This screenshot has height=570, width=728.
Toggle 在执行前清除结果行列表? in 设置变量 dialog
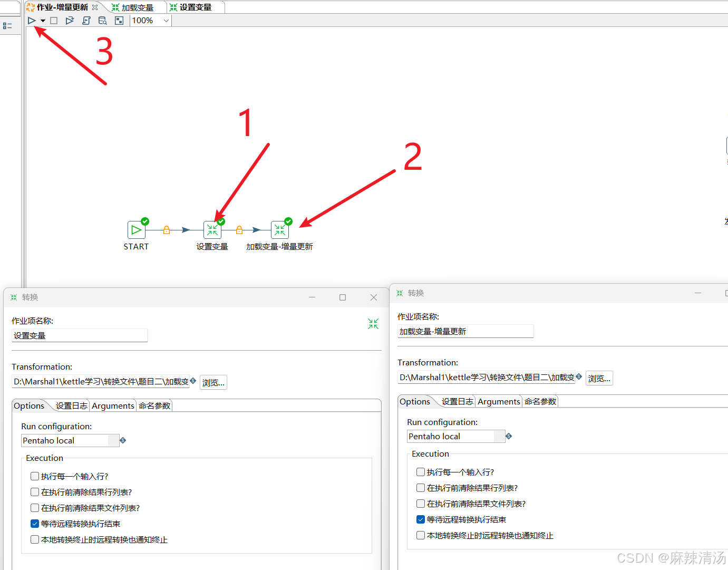click(35, 492)
